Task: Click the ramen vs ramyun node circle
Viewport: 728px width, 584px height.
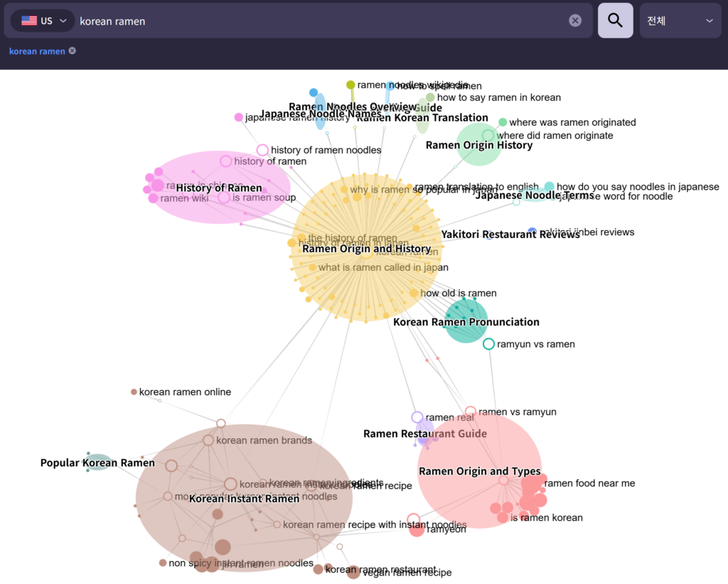Action: click(x=470, y=411)
